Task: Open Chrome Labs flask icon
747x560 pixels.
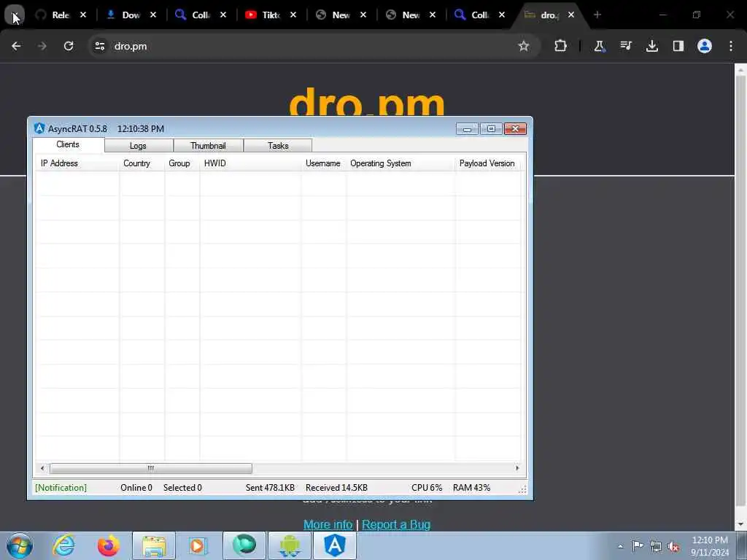Action: (x=600, y=46)
